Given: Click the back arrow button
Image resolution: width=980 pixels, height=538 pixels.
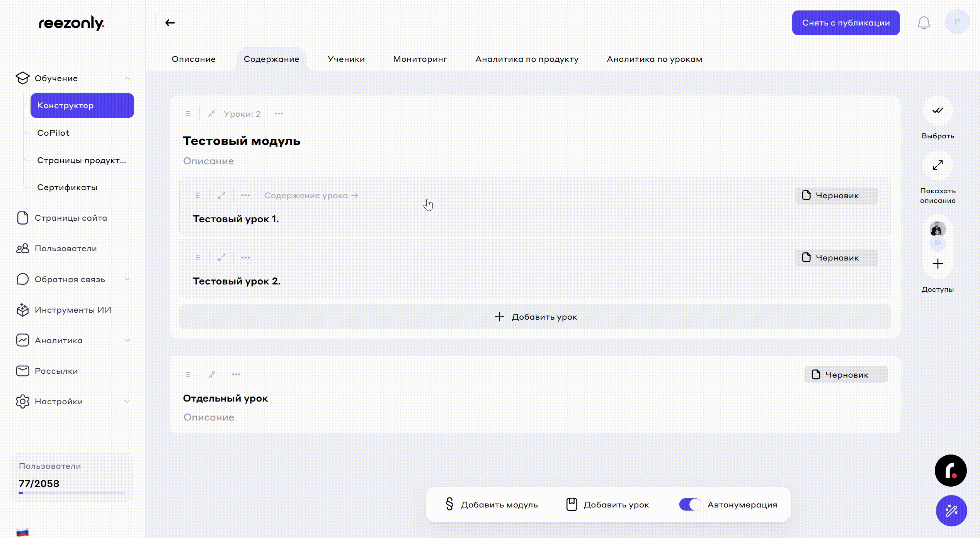Looking at the screenshot, I should click(x=170, y=23).
